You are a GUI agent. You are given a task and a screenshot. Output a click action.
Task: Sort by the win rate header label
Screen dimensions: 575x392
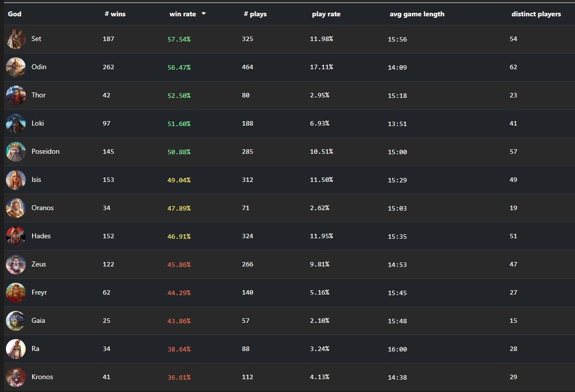click(182, 14)
